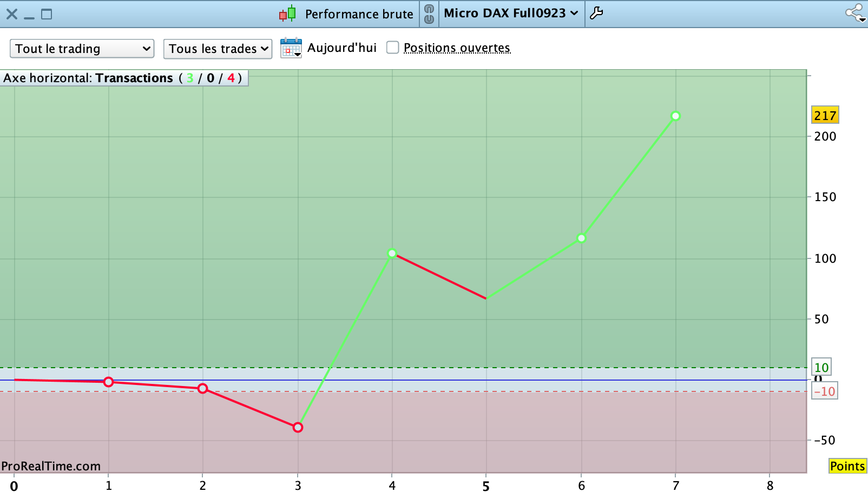Click the 5 label on horizontal axis
The height and width of the screenshot is (492, 868).
486,486
